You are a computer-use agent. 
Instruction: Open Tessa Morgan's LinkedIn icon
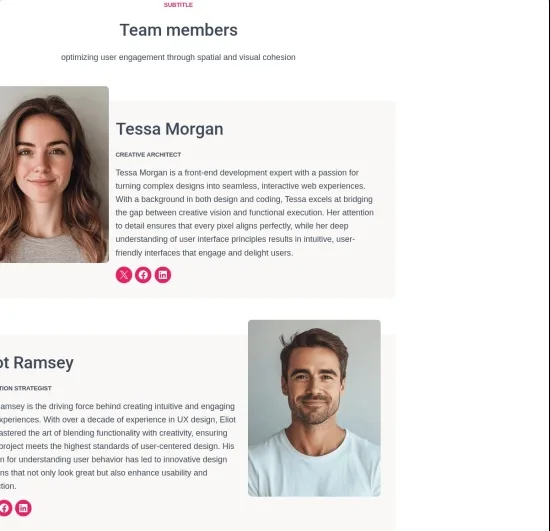tap(163, 275)
